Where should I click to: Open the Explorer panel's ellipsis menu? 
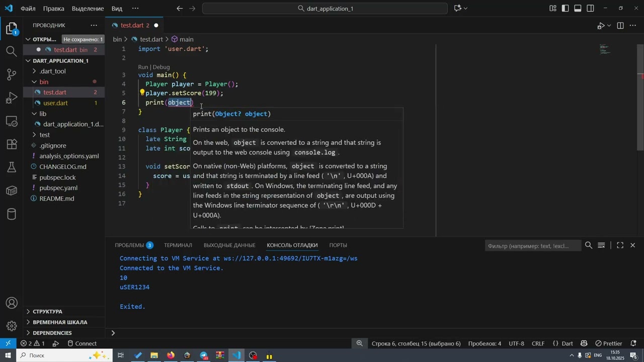point(94,25)
